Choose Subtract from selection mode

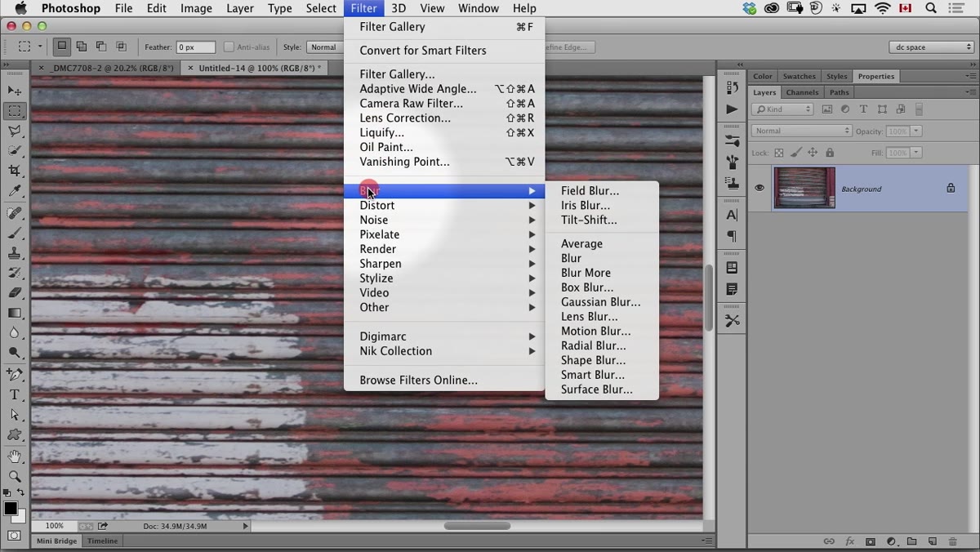[x=101, y=47]
